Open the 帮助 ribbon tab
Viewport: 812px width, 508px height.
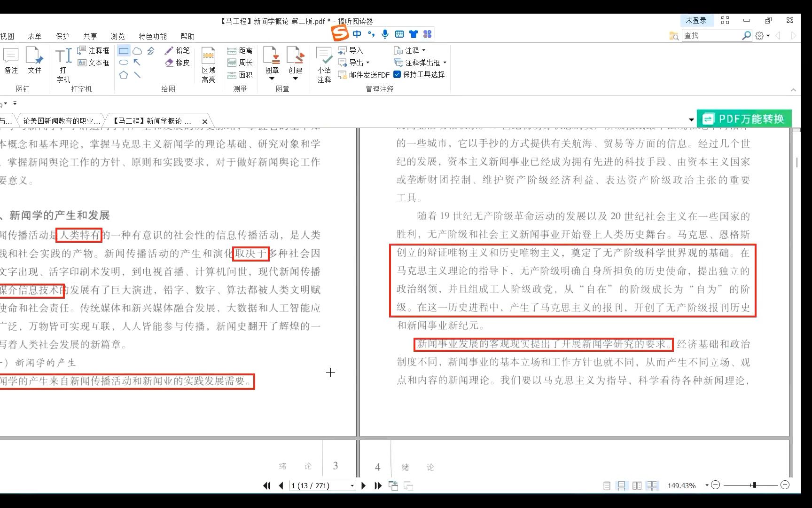(187, 36)
